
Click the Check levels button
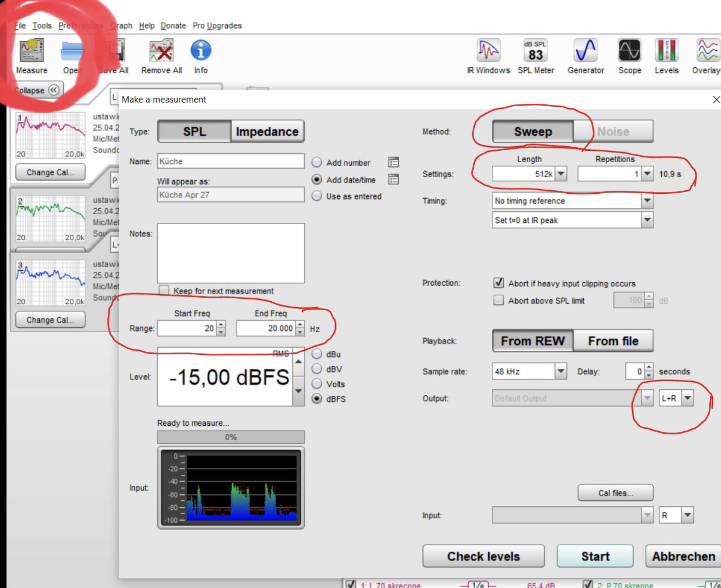point(483,556)
